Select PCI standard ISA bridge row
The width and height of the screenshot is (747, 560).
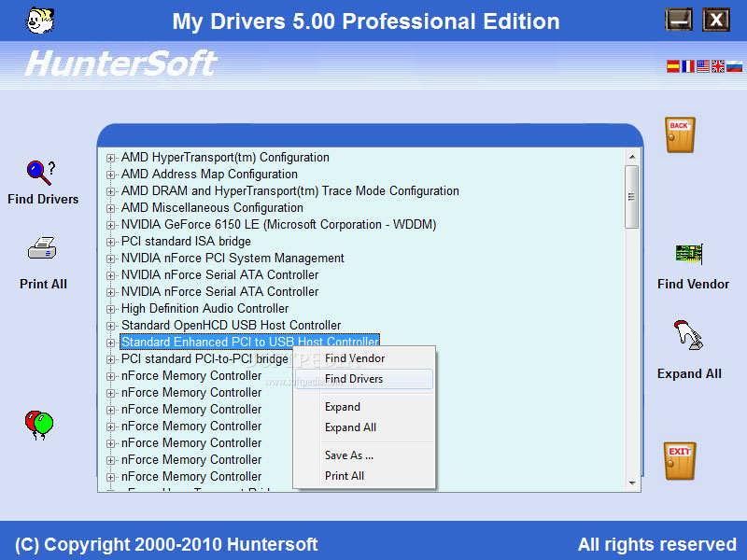[186, 242]
